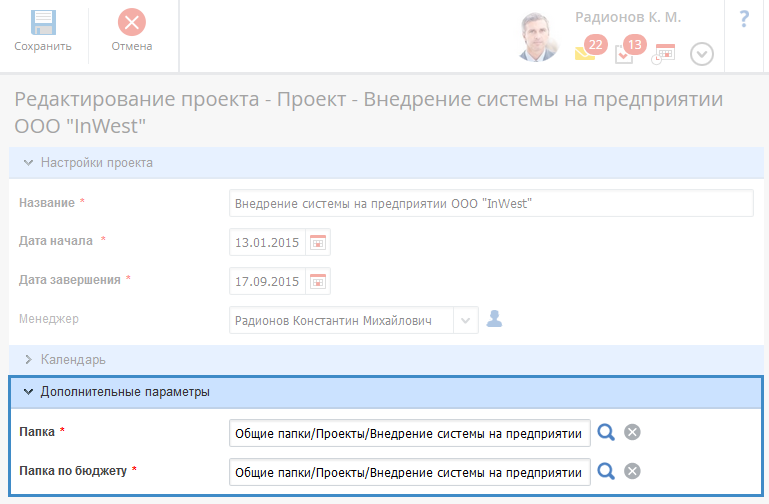Clear the Папка по бюджету field
The height and width of the screenshot is (504, 769).
[632, 471]
